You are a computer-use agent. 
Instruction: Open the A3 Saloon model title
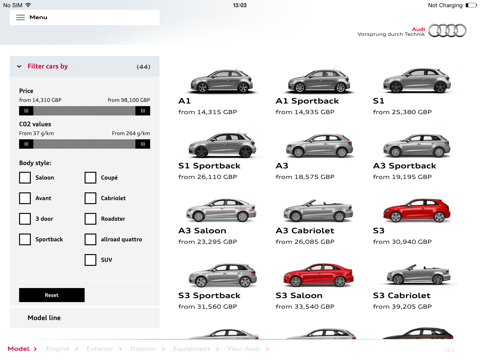point(202,231)
